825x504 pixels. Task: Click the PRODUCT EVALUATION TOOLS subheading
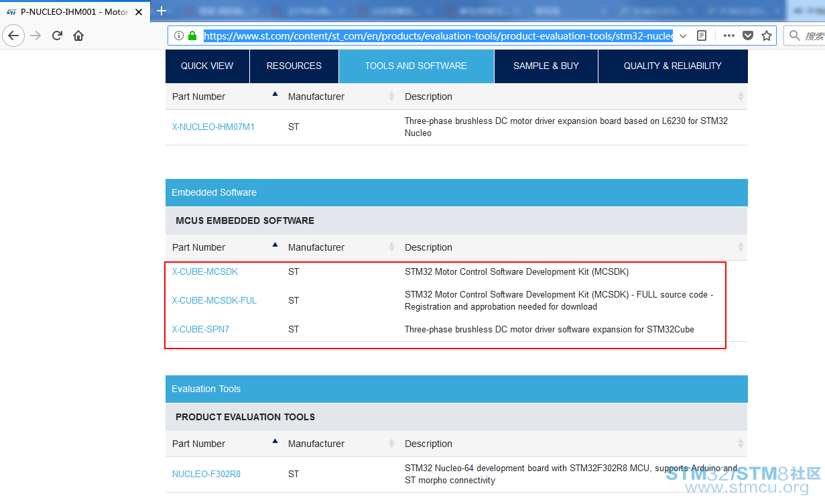click(x=245, y=417)
